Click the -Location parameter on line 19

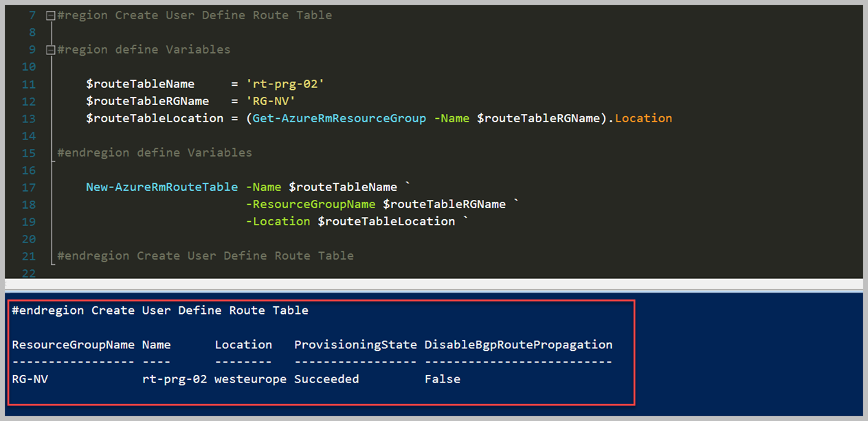(x=278, y=221)
